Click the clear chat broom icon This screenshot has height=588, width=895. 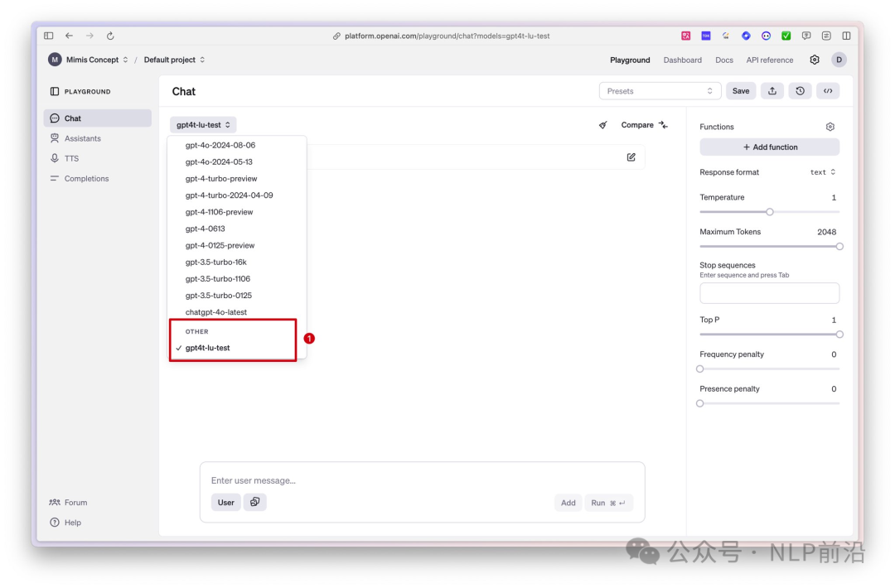(603, 125)
